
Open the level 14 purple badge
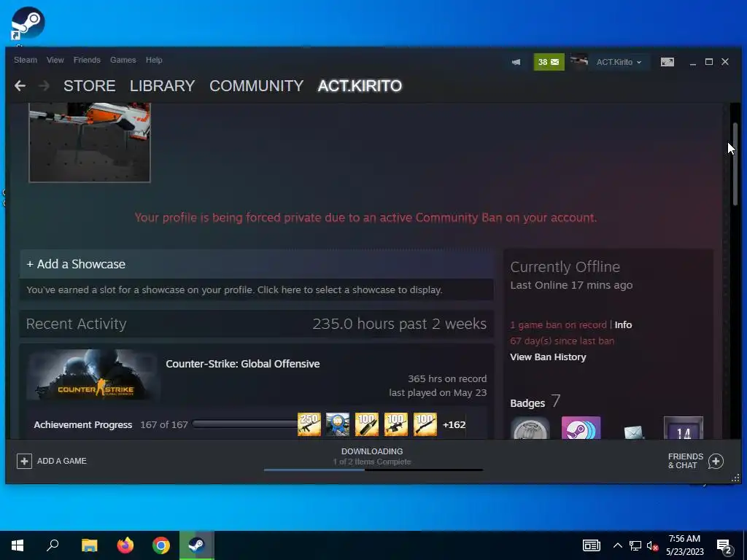coord(683,428)
